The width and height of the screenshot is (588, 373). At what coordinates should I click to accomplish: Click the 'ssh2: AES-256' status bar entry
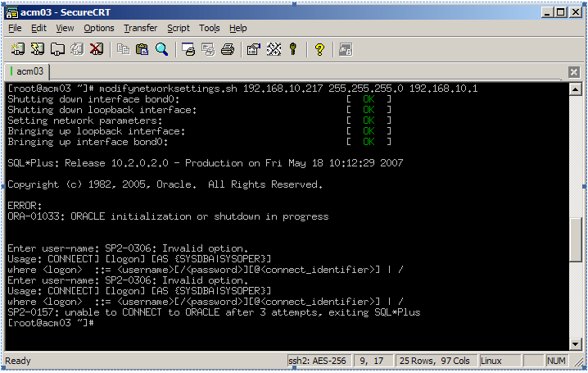pyautogui.click(x=319, y=361)
